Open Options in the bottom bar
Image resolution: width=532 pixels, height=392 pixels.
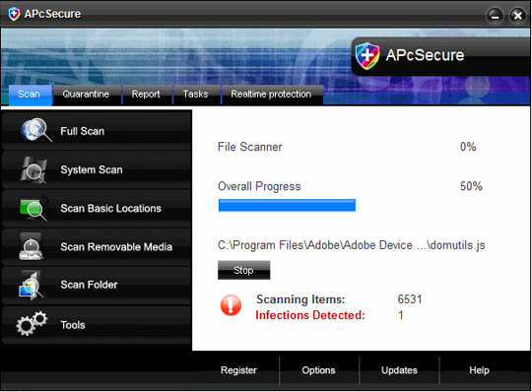[318, 370]
